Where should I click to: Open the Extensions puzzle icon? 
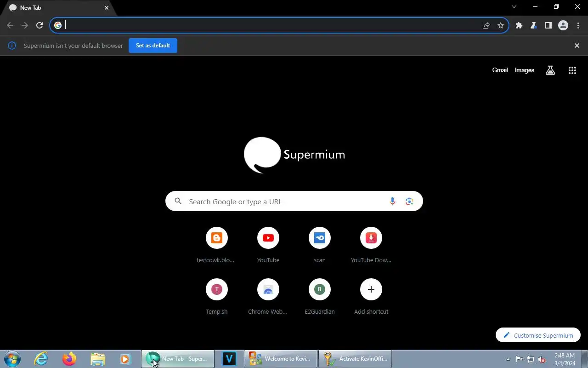tap(519, 25)
